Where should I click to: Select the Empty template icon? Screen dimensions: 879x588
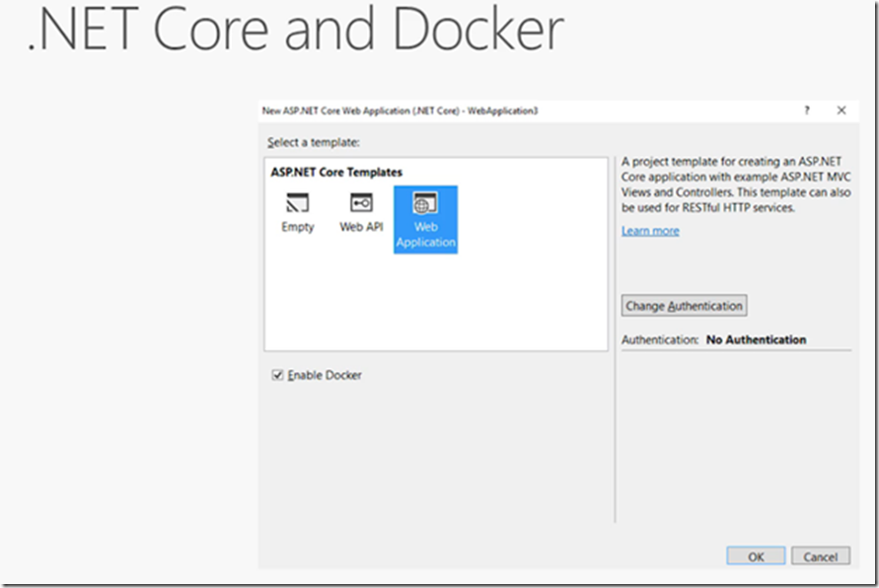pos(298,203)
